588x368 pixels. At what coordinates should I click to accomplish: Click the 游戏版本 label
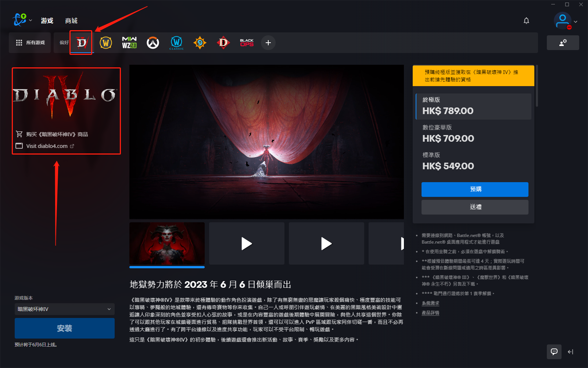[24, 298]
